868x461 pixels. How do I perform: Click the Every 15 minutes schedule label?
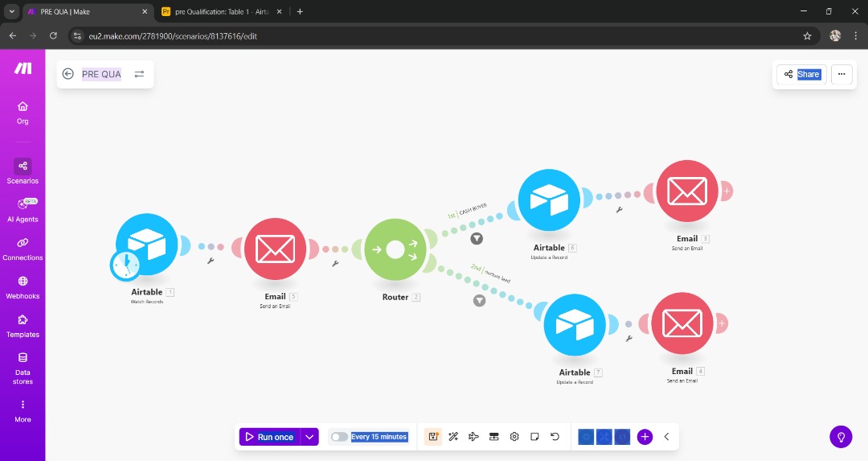[x=379, y=437]
